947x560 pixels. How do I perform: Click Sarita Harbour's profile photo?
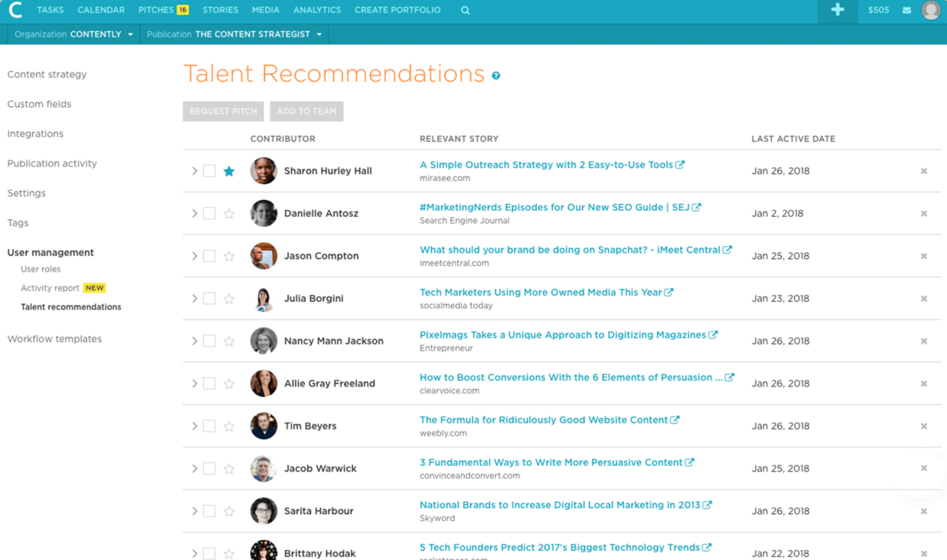tap(264, 511)
